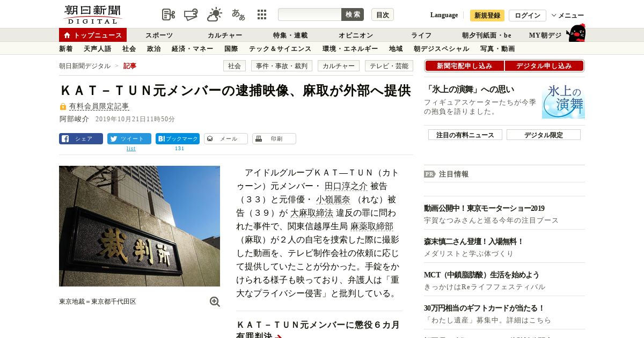The image size is (644, 338).
Task: Click the ログイン login button
Action: [528, 15]
